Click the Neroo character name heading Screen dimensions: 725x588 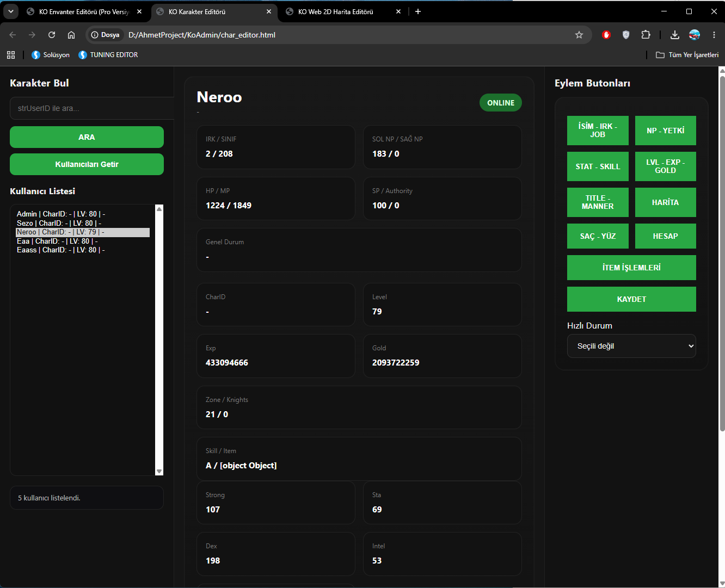point(219,97)
